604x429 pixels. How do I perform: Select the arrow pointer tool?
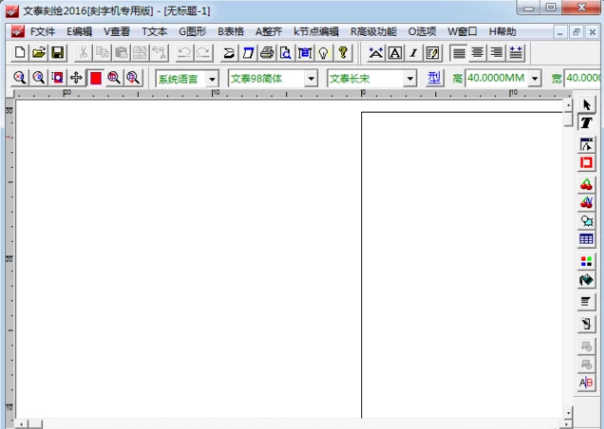coord(586,105)
